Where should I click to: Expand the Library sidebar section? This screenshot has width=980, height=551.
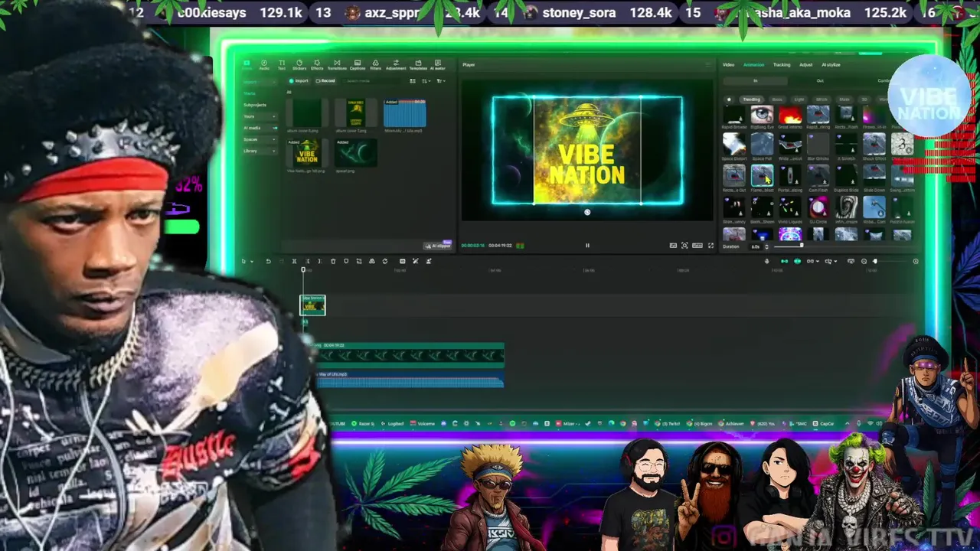coord(260,151)
